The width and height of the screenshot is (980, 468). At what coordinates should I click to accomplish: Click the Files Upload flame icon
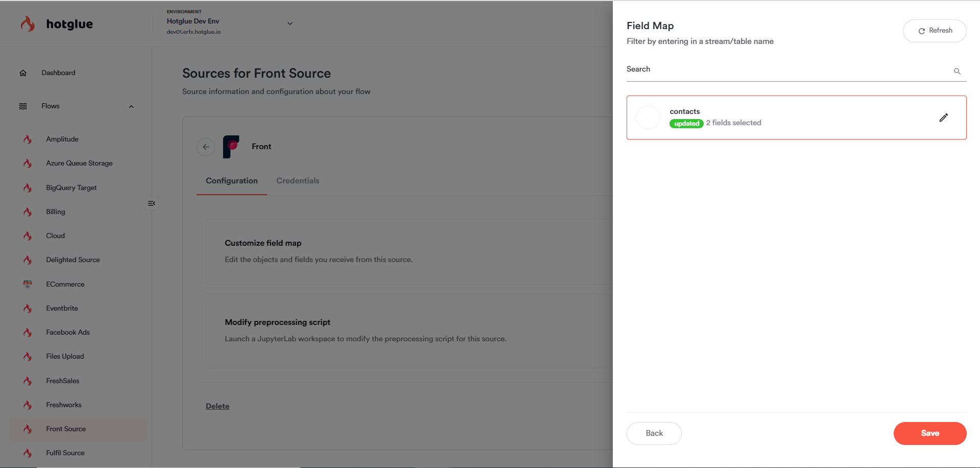(x=28, y=357)
